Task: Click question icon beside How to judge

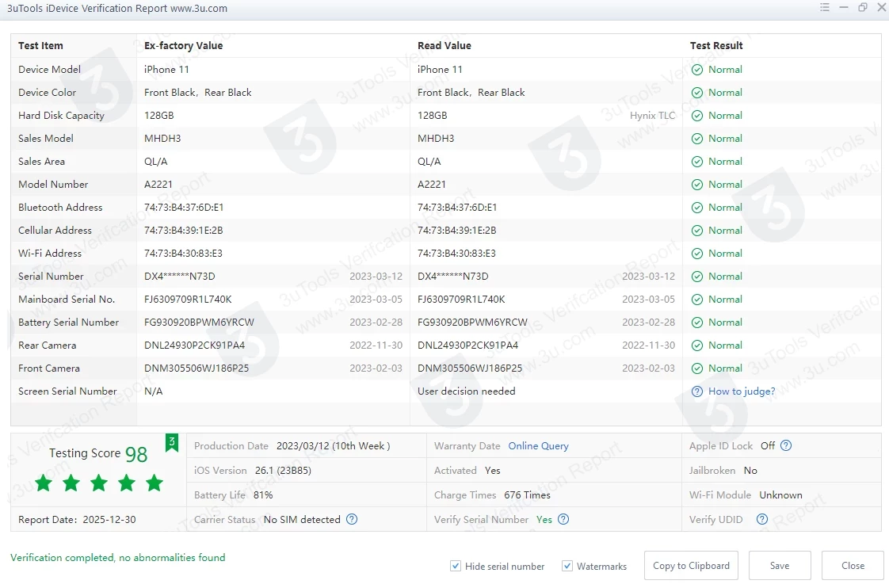Action: coord(697,391)
